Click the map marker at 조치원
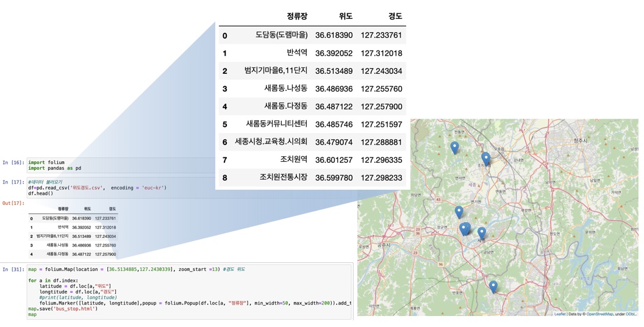644x327 pixels. [x=485, y=159]
